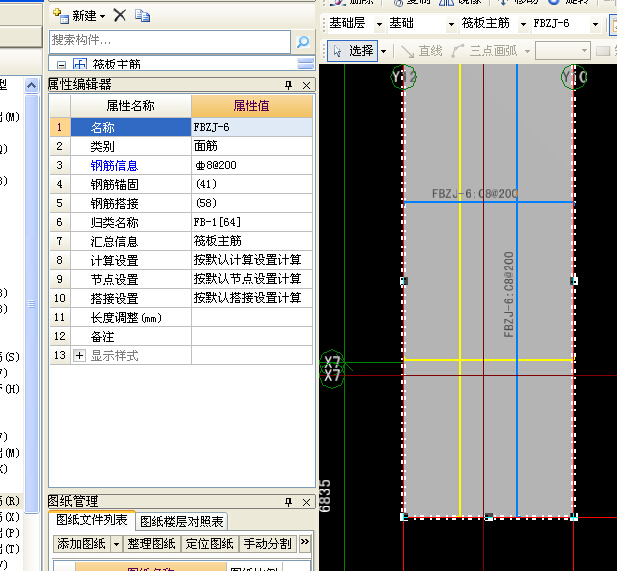Click the 面筋 category value cell
Viewport: 617px width, 571px height.
pyautogui.click(x=252, y=146)
